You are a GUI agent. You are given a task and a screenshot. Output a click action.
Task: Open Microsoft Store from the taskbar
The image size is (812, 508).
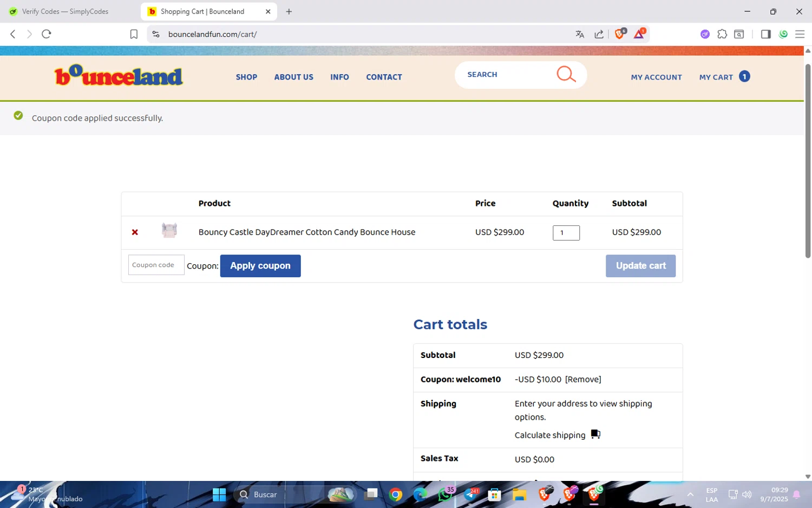[494, 494]
